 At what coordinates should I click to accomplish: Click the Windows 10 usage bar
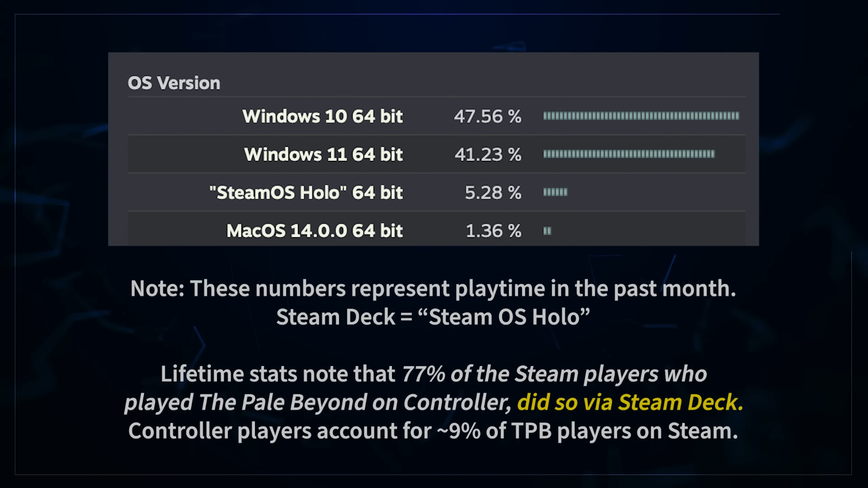(641, 116)
